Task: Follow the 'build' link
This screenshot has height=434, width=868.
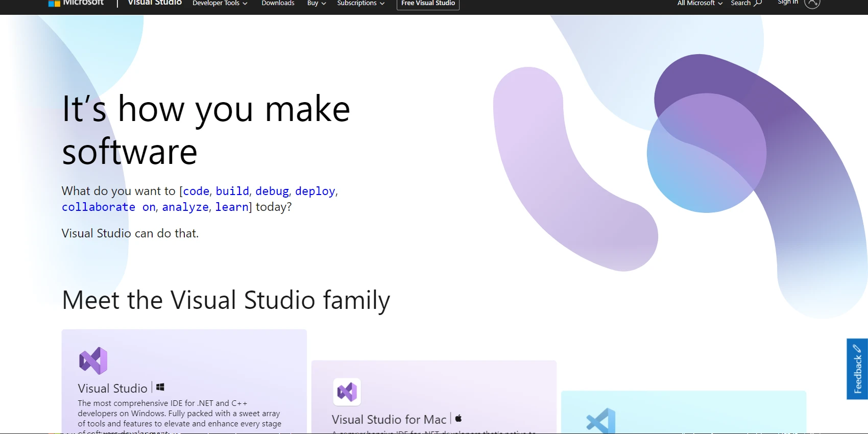Action: [232, 191]
